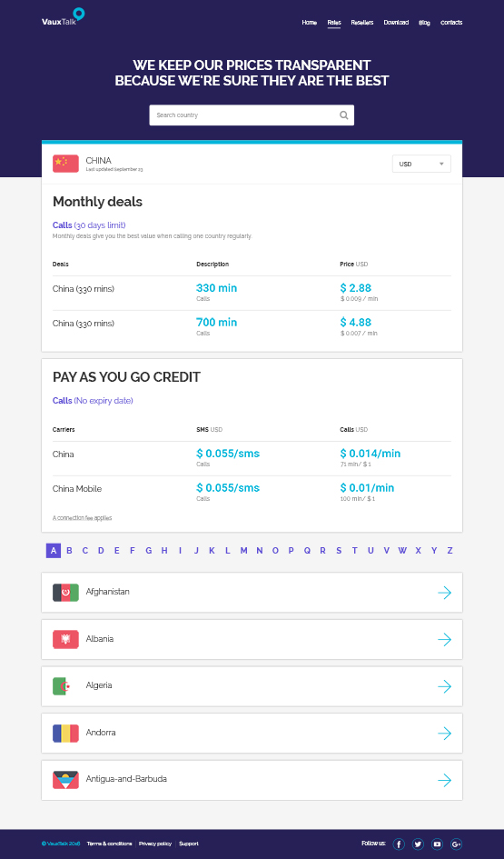This screenshot has height=859, width=504.
Task: Click the 330 min deal description
Action: [x=217, y=288]
